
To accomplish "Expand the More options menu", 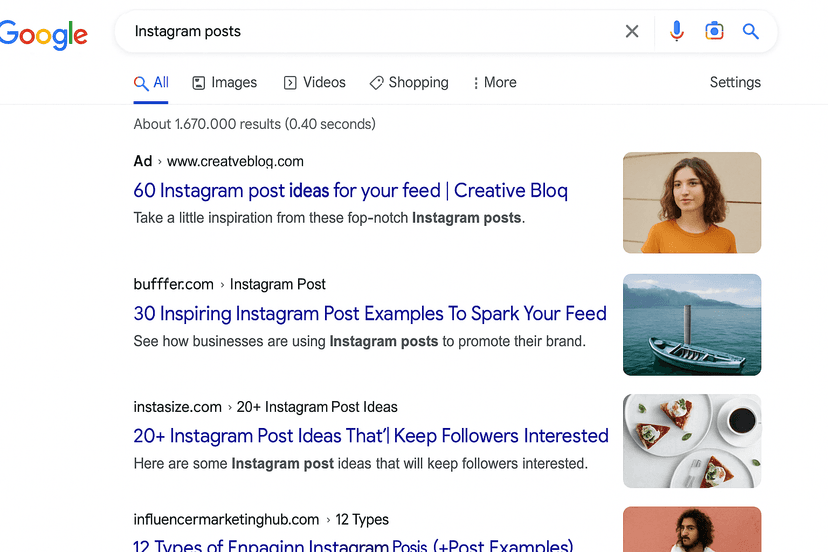I will point(494,83).
